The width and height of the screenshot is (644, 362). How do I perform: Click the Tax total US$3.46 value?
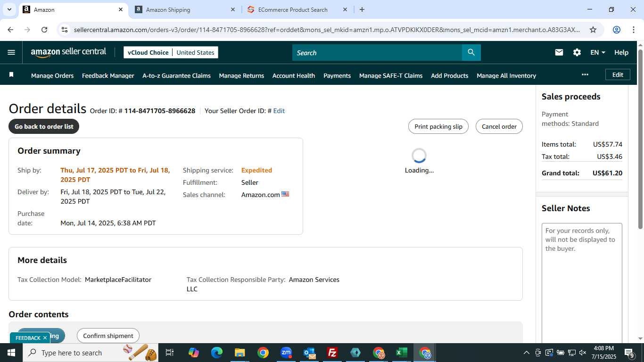[610, 156]
